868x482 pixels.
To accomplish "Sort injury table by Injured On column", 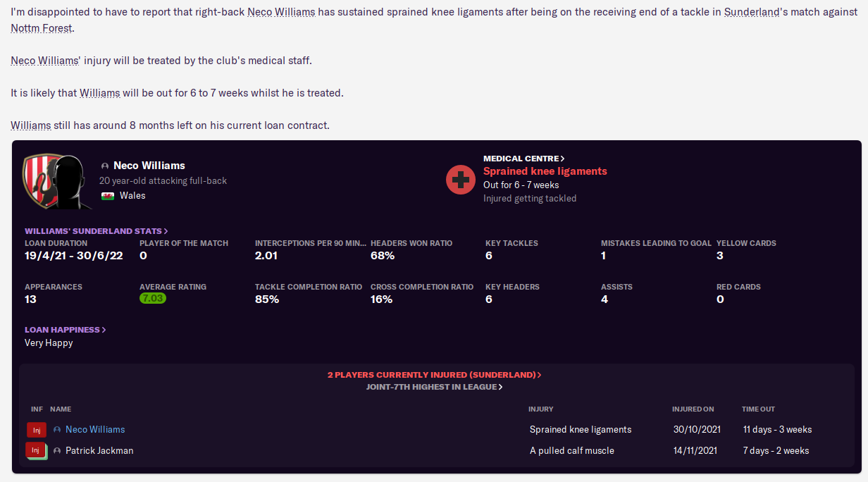I will (693, 409).
